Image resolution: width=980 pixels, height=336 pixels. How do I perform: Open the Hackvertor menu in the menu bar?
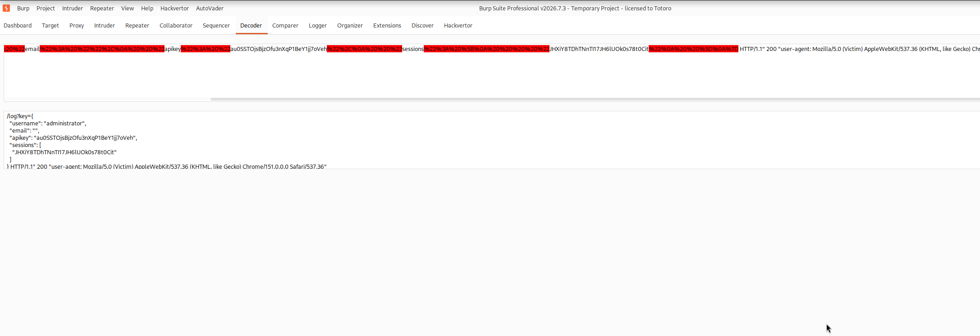pyautogui.click(x=174, y=8)
